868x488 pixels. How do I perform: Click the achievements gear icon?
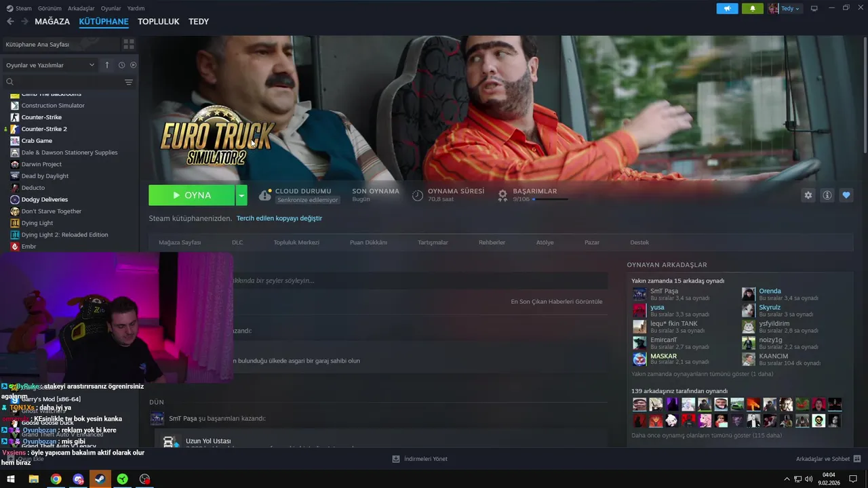pyautogui.click(x=502, y=195)
